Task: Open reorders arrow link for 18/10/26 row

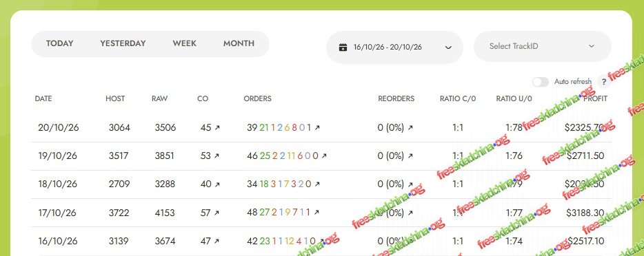Action: point(410,184)
